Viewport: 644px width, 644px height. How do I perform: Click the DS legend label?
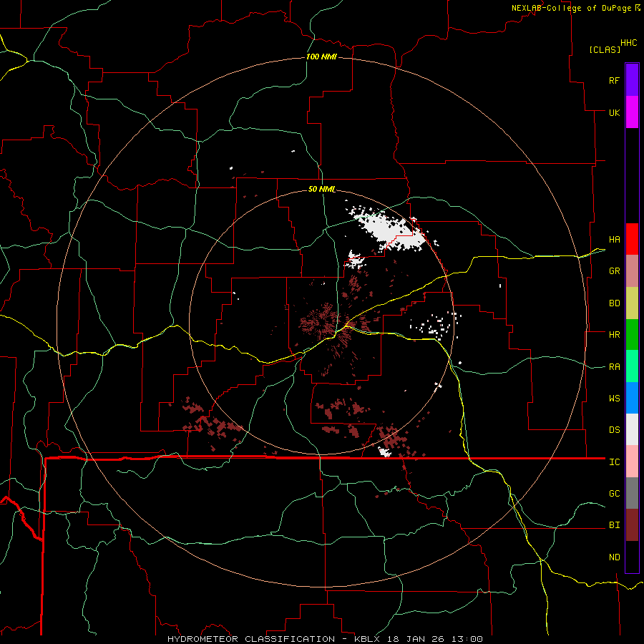coord(614,430)
